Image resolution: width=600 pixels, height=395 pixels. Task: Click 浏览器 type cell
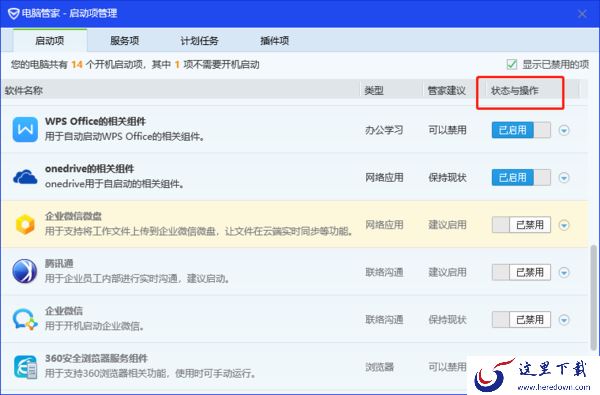point(380,367)
